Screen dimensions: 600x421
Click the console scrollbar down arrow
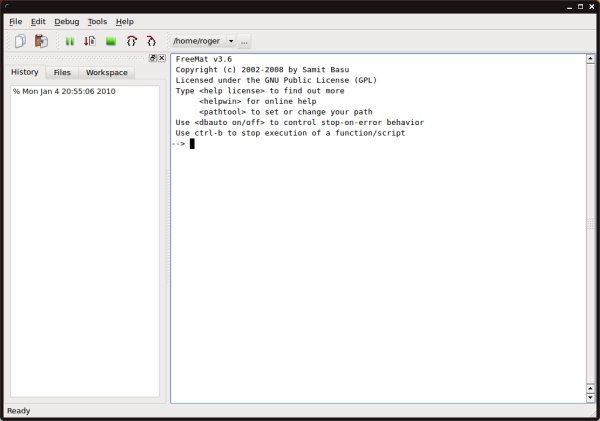591,397
